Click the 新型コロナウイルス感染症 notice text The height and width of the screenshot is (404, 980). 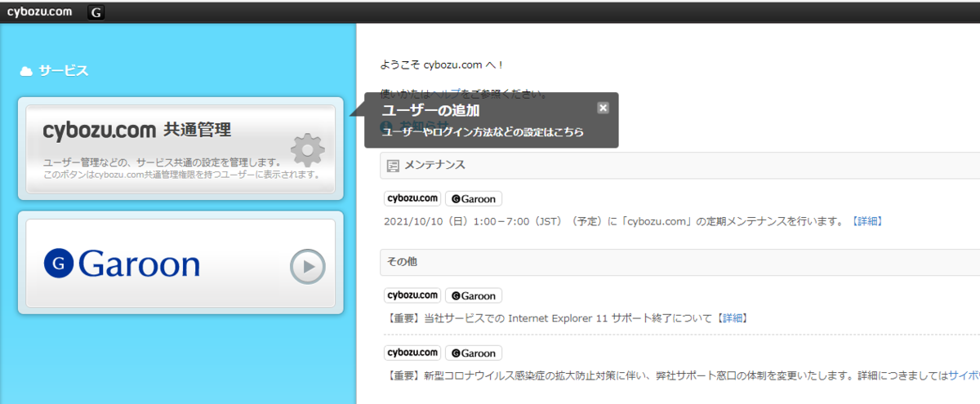[x=680, y=376]
